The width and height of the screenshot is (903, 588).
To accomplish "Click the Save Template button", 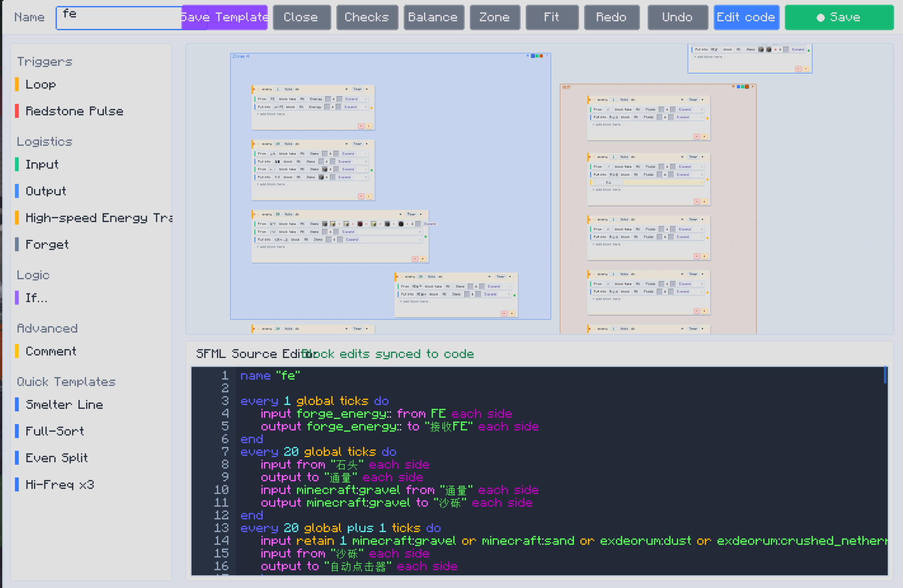I will pos(225,17).
